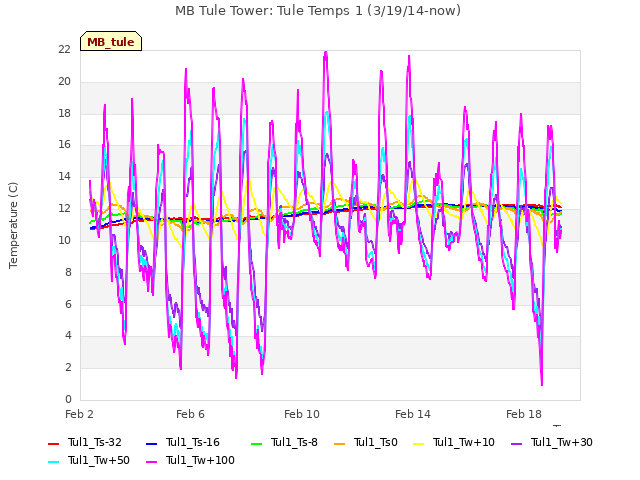Viewport: 640px width, 480px height.
Task: Select the Tul1_Ts-16 legend label
Action: pos(193,442)
